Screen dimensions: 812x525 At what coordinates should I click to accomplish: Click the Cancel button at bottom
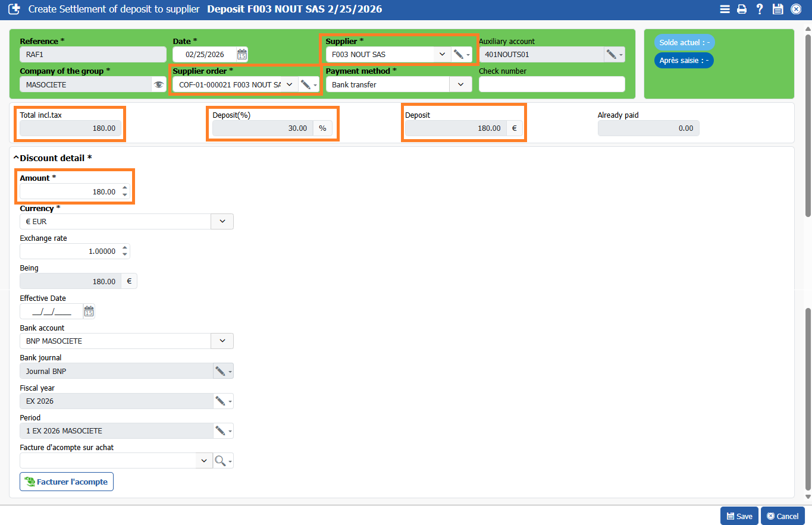click(782, 516)
